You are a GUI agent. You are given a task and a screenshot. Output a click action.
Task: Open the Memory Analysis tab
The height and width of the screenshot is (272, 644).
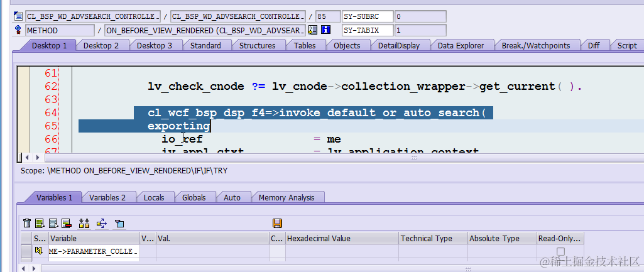(287, 198)
